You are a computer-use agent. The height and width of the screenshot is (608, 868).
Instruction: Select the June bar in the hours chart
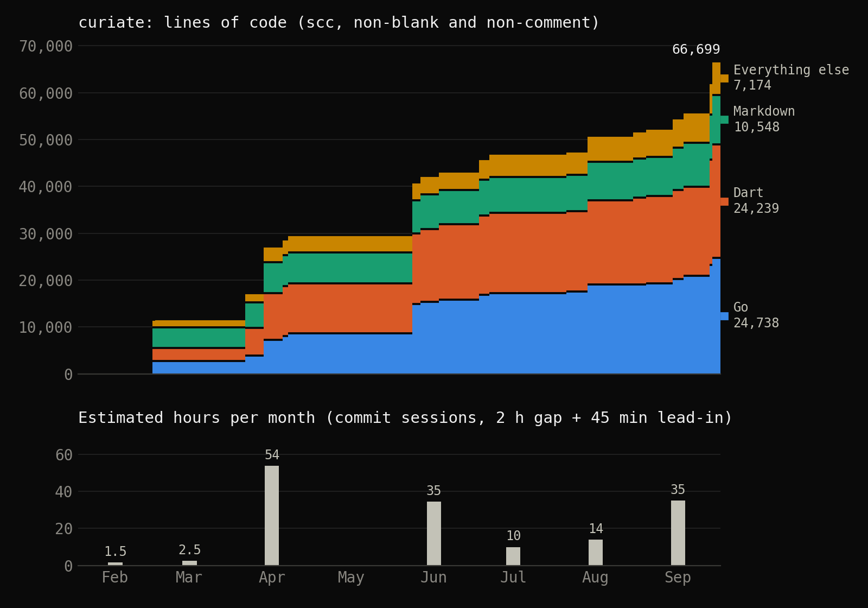pyautogui.click(x=434, y=533)
